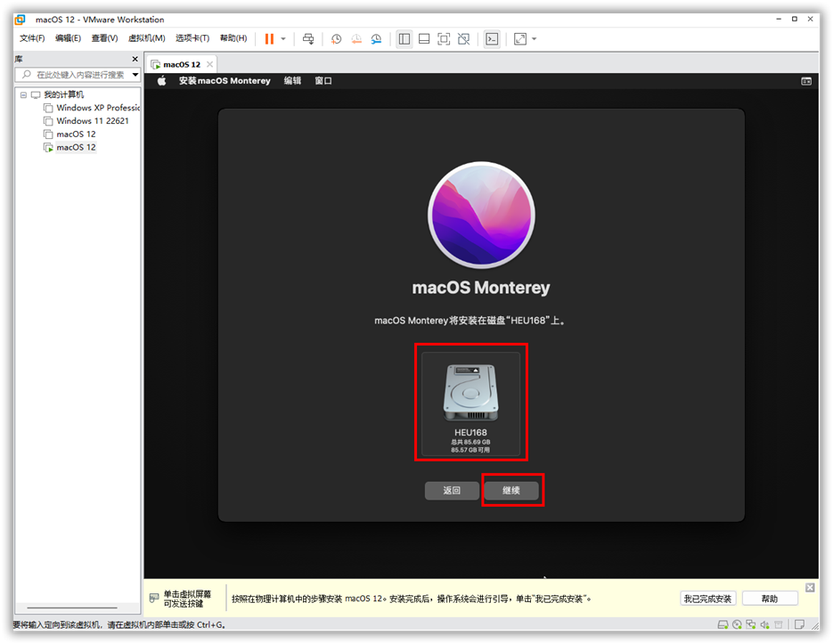833x644 pixels.
Task: Open the snapshot manager icon
Action: (376, 39)
